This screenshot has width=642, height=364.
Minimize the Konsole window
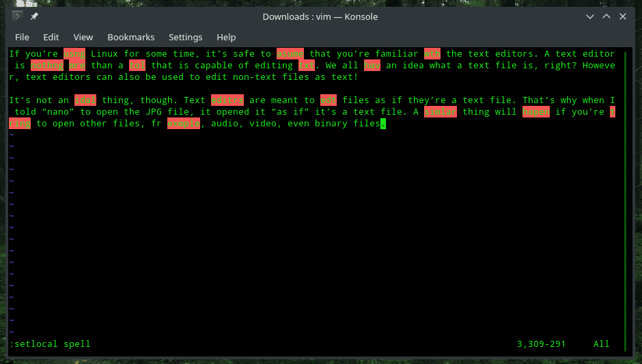click(x=588, y=16)
